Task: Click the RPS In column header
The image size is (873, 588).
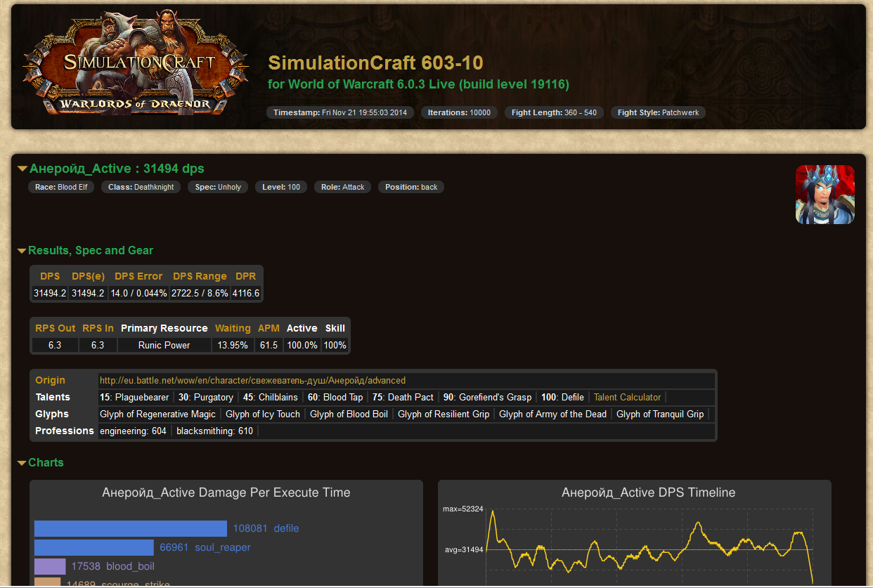Action: [x=98, y=328]
